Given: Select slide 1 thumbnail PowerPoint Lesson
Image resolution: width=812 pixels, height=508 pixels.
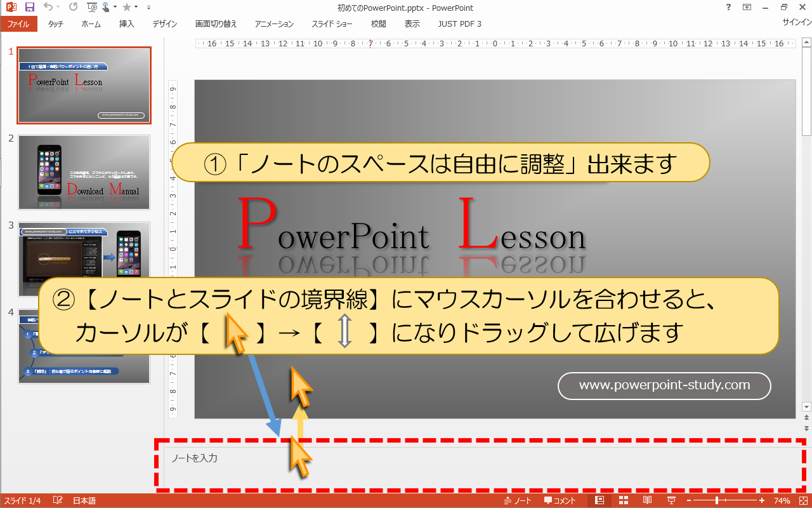Looking at the screenshot, I should [x=84, y=85].
